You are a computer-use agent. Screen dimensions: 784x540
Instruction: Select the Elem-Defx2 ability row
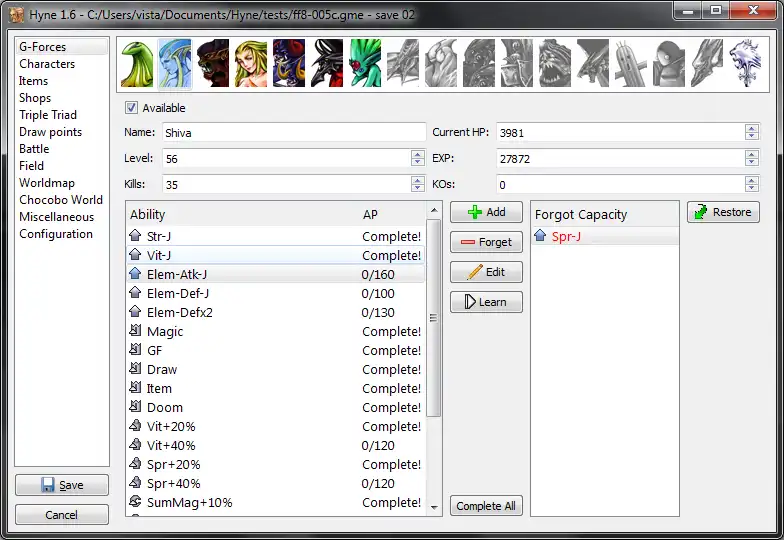276,312
